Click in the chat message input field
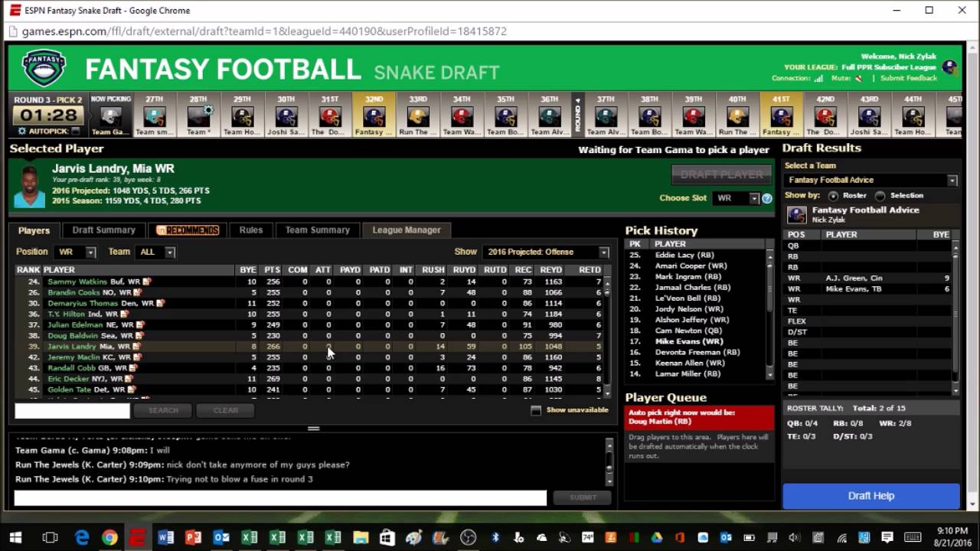The height and width of the screenshot is (551, 980). click(280, 498)
